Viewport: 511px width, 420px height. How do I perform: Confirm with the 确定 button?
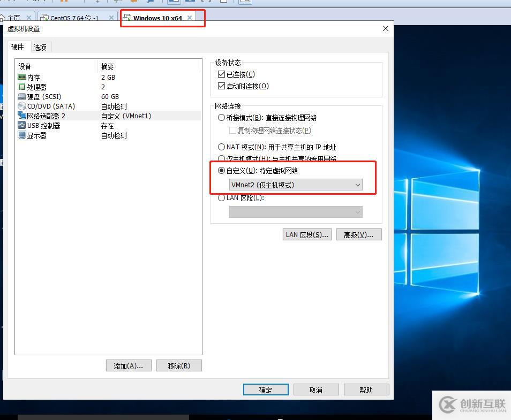[x=266, y=390]
